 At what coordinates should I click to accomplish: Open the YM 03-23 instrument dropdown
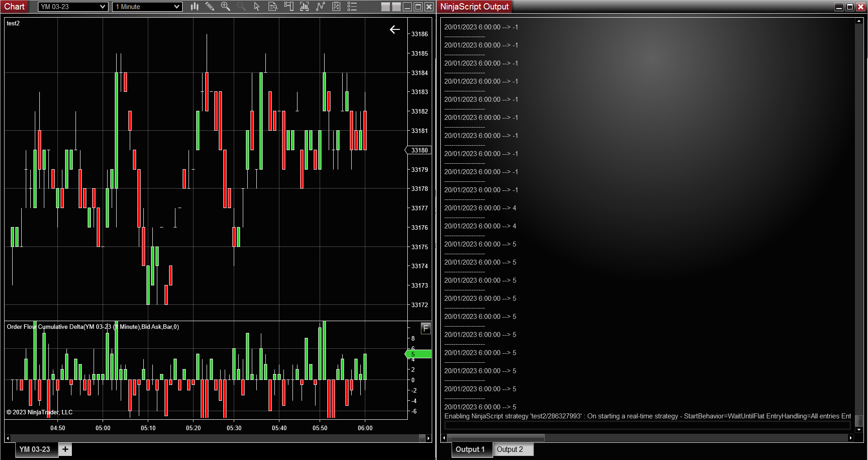tap(73, 7)
